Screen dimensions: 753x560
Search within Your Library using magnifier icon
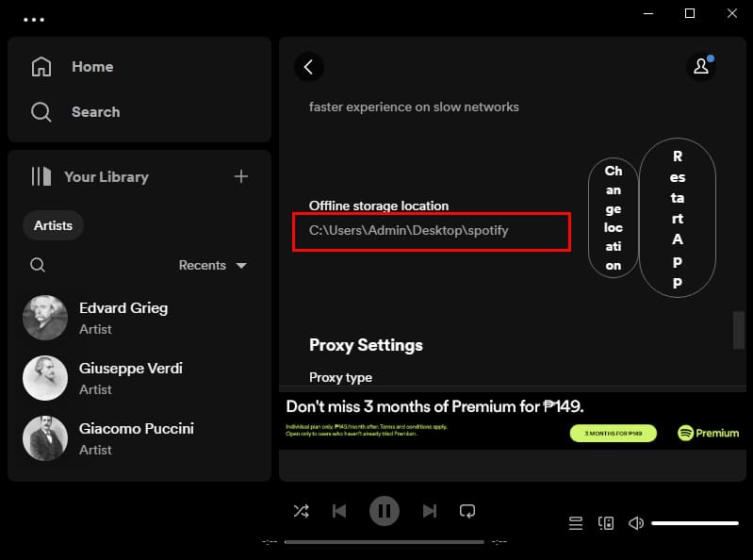(38, 265)
